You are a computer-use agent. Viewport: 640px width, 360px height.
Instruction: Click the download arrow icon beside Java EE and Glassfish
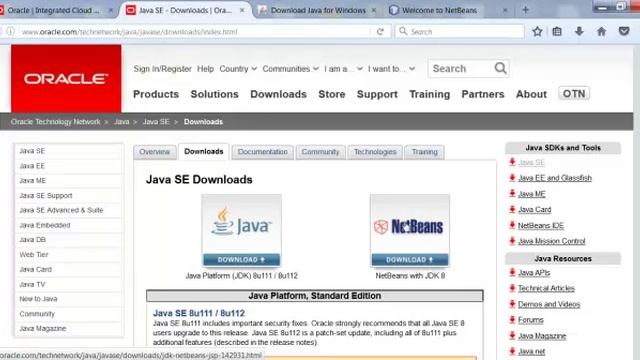(512, 178)
